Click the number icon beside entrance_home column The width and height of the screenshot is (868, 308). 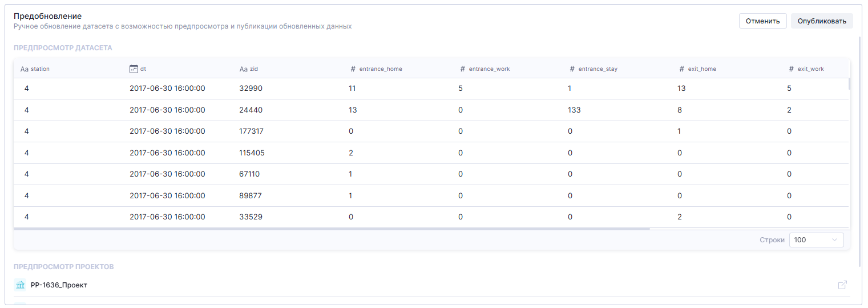point(353,69)
